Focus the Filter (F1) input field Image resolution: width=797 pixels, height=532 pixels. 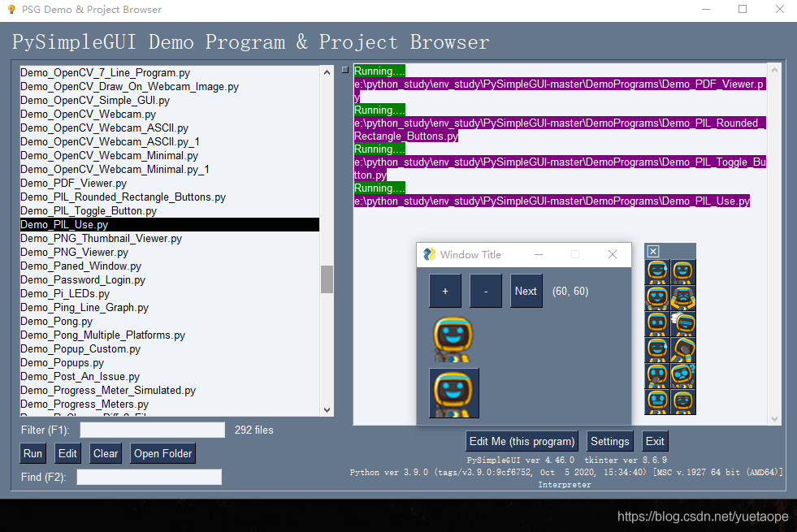pyautogui.click(x=153, y=430)
